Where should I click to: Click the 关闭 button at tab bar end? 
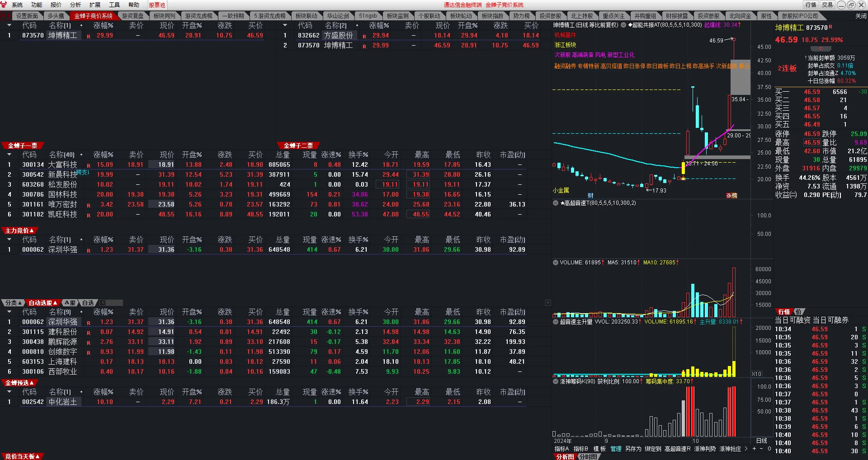coord(861,16)
